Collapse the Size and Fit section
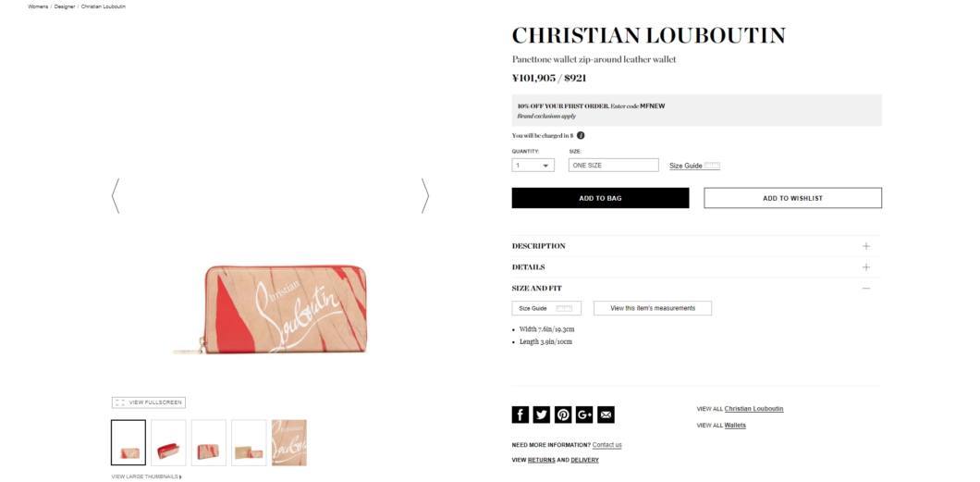The width and height of the screenshot is (980, 482). point(696,289)
